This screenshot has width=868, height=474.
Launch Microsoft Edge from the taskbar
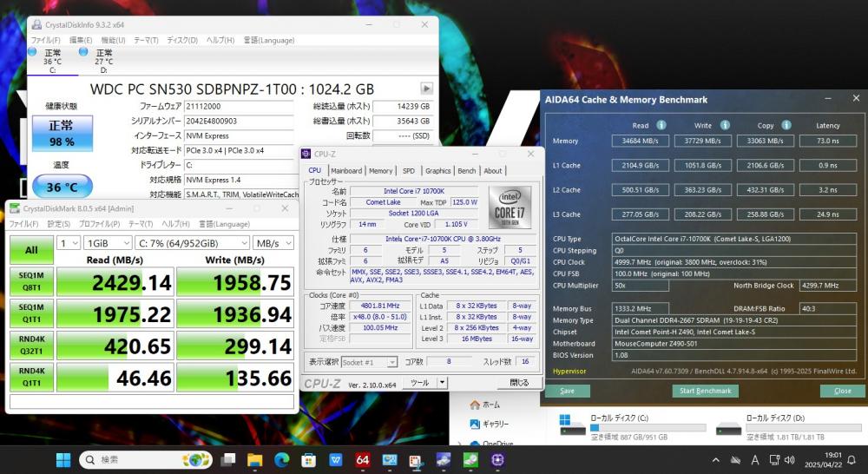(x=282, y=459)
